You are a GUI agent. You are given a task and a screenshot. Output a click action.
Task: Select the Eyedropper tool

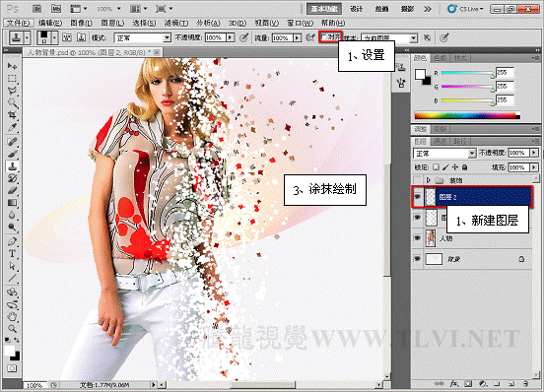[12, 127]
